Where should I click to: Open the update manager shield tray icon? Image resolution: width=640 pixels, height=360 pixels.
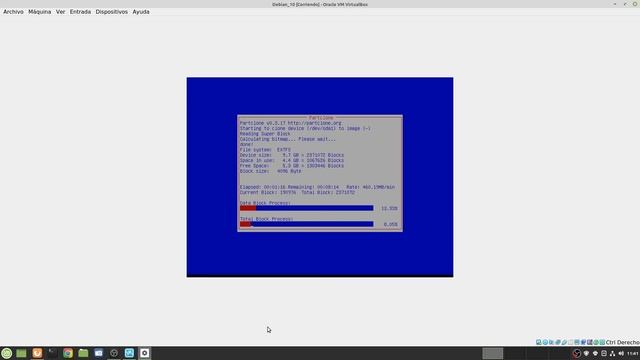586,353
